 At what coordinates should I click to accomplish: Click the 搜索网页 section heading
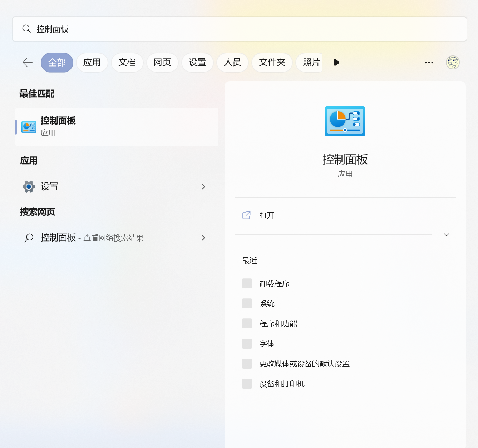[x=38, y=212]
